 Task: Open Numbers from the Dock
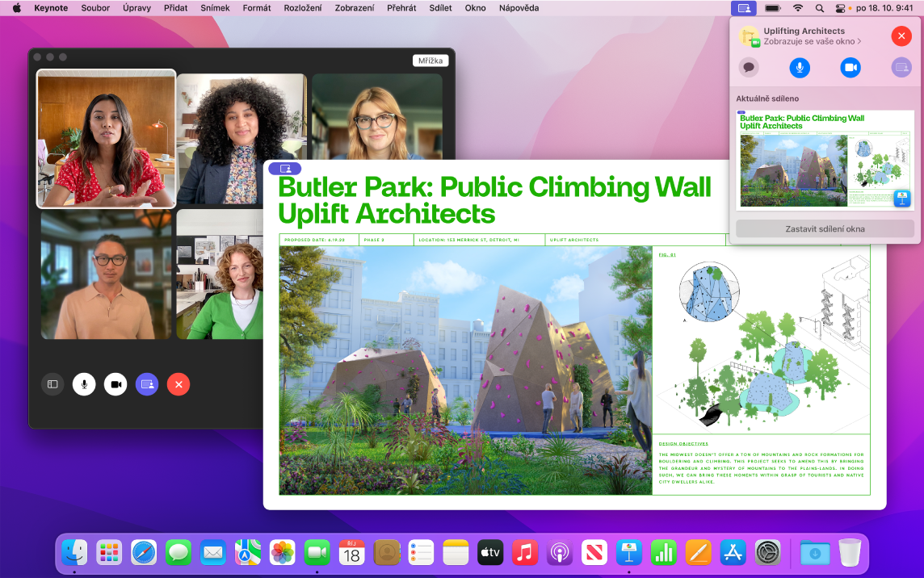pyautogui.click(x=664, y=553)
